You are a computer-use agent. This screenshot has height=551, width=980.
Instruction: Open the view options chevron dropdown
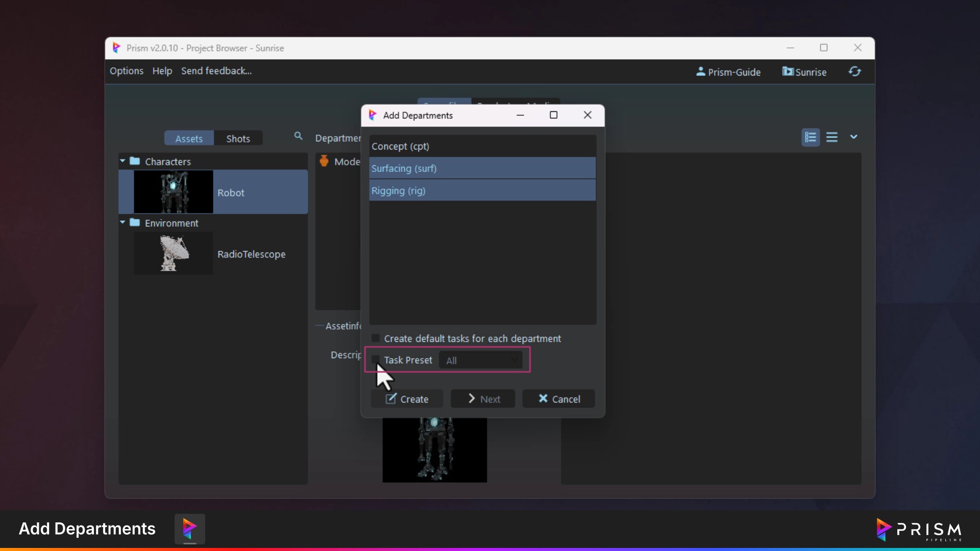click(x=853, y=137)
